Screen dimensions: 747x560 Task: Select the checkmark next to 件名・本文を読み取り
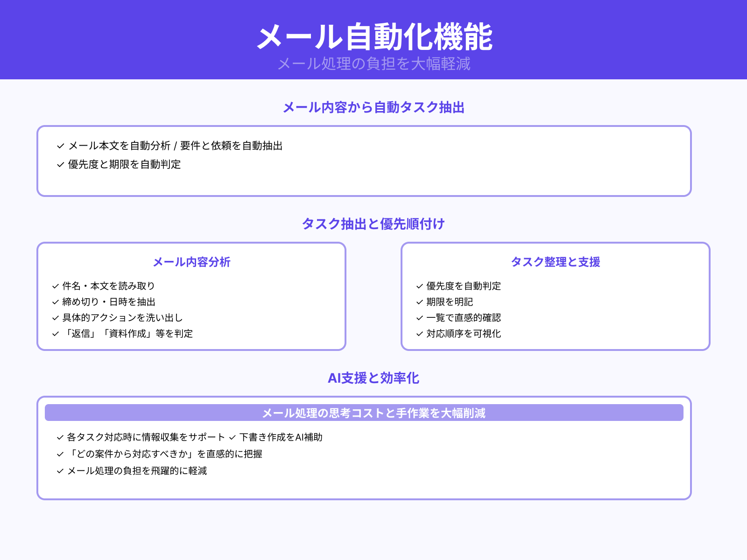(x=54, y=286)
